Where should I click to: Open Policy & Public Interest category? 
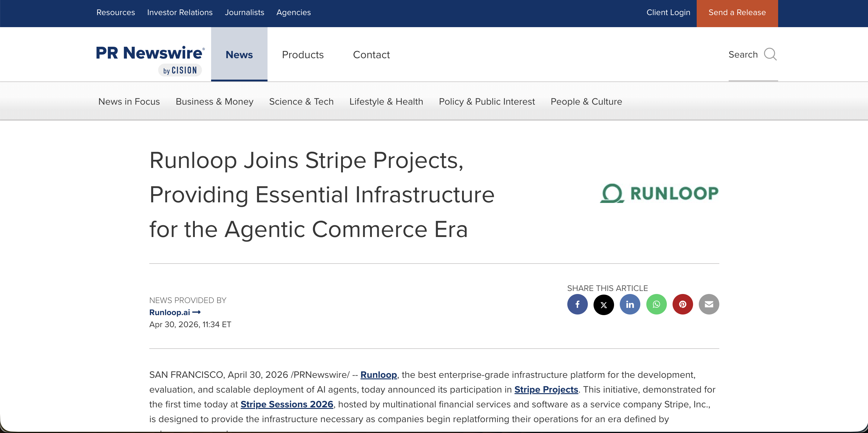click(486, 101)
